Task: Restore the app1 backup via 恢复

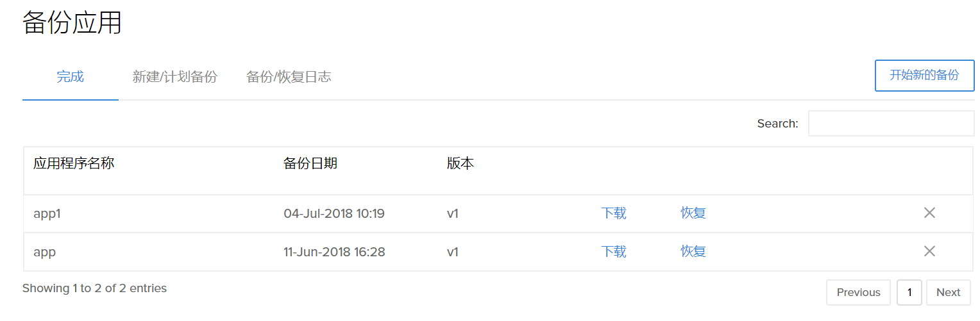Action: tap(693, 213)
